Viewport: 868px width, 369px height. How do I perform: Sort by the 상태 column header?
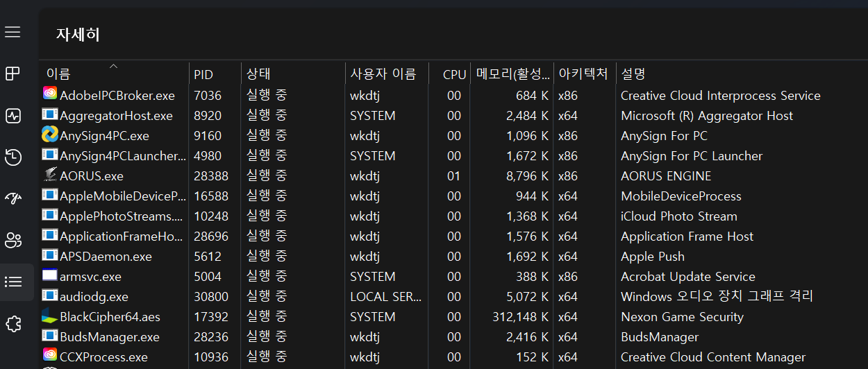(x=258, y=74)
